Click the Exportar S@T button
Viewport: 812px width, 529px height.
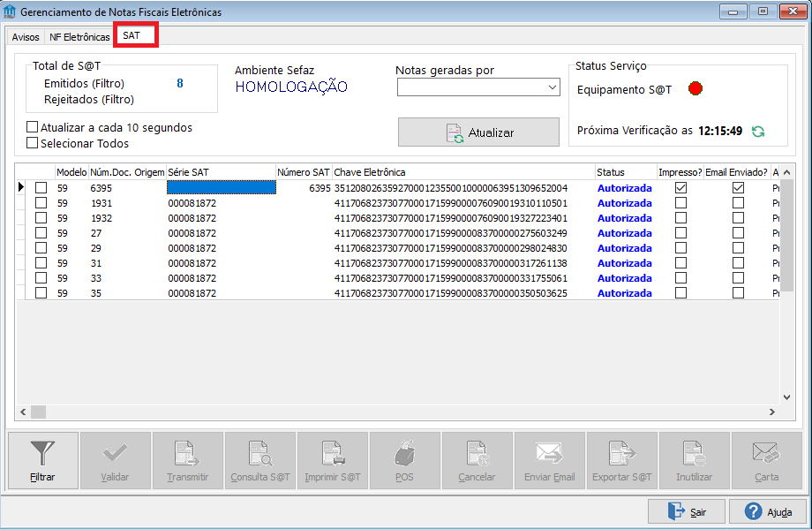(x=622, y=461)
